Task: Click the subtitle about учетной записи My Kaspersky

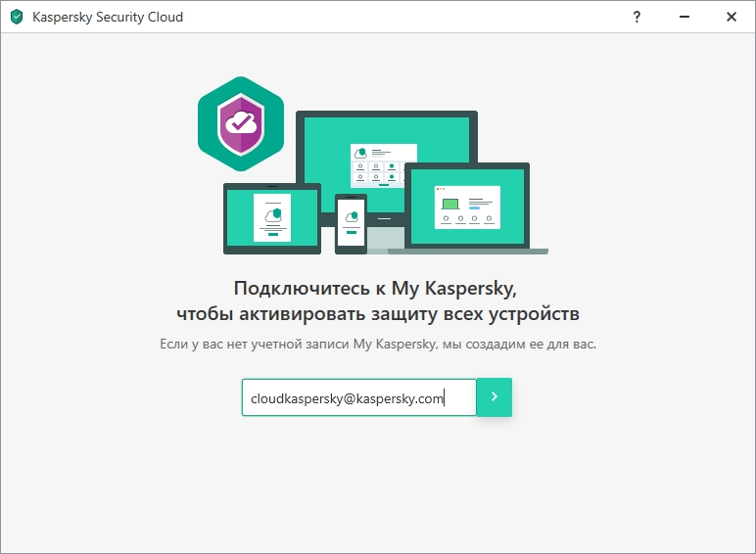Action: [378, 344]
